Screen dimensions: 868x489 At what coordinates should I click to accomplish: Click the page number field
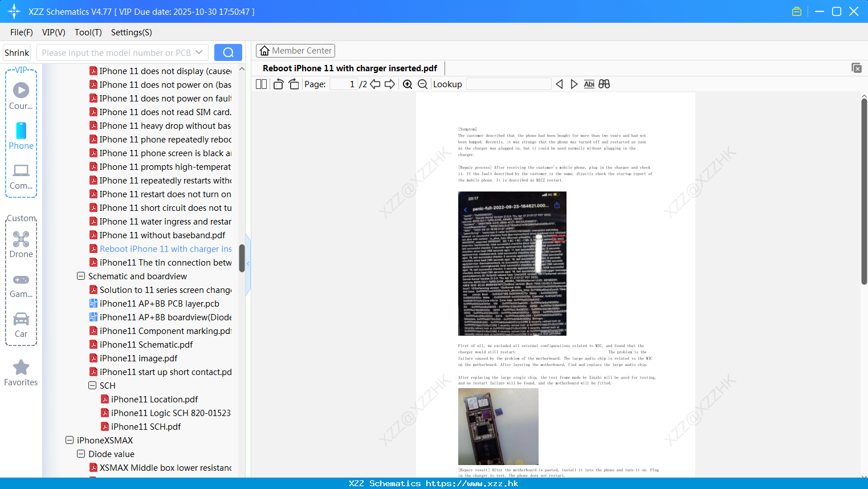[344, 84]
